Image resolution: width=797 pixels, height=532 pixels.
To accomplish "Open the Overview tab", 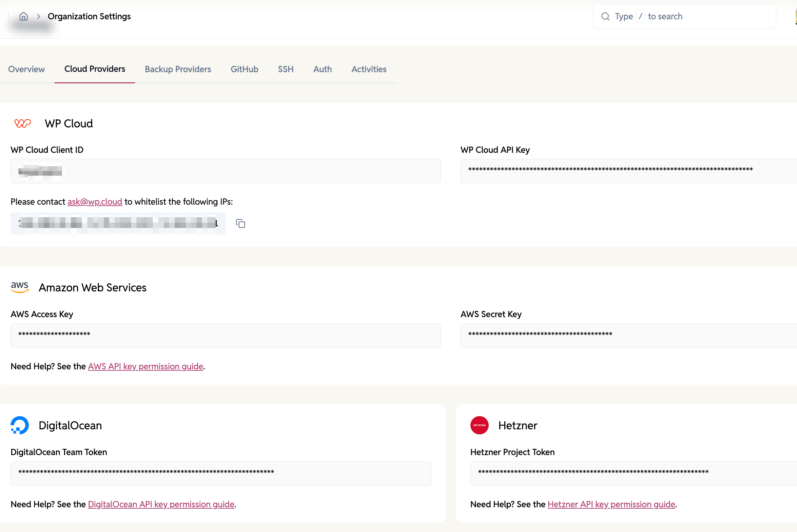I will (26, 69).
